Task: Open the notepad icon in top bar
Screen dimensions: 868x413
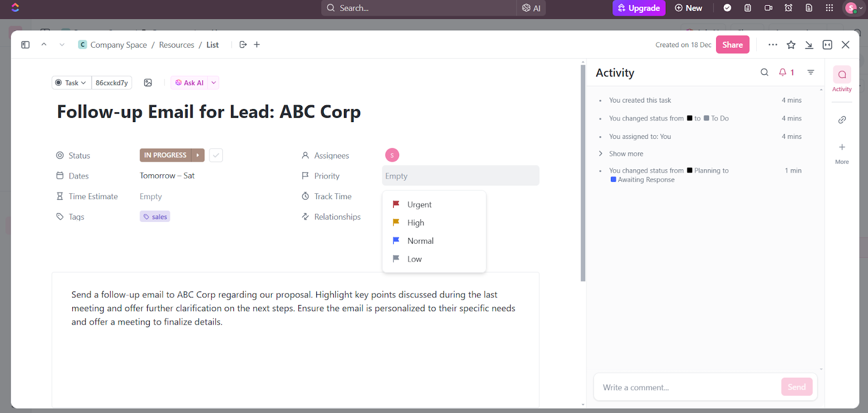Action: pos(748,8)
